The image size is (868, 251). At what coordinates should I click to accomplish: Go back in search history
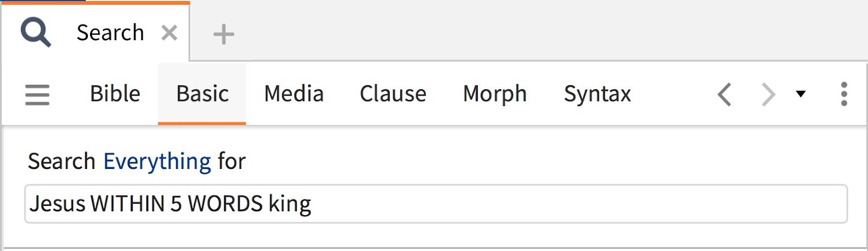click(725, 95)
